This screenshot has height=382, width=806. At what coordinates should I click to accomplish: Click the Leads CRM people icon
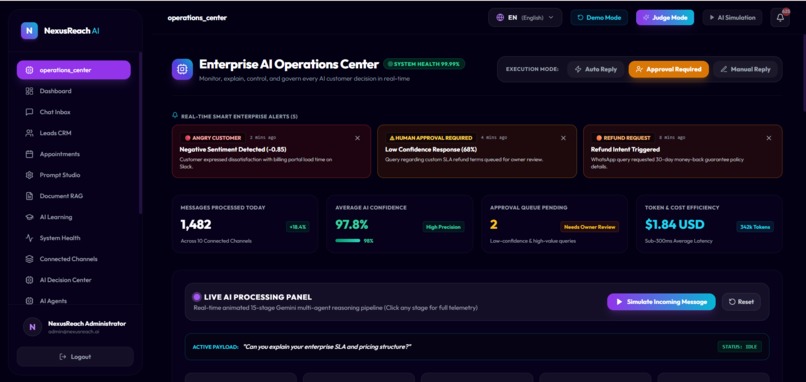pyautogui.click(x=29, y=133)
